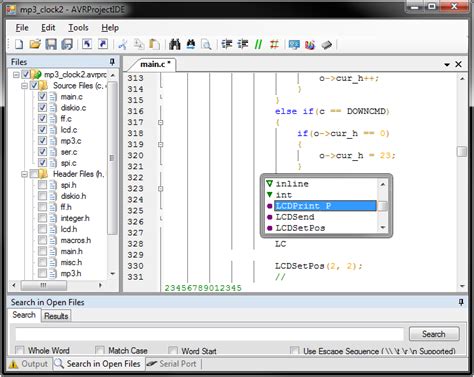Uncheck the spi.c checkbox
The height and width of the screenshot is (377, 474).
pyautogui.click(x=42, y=163)
